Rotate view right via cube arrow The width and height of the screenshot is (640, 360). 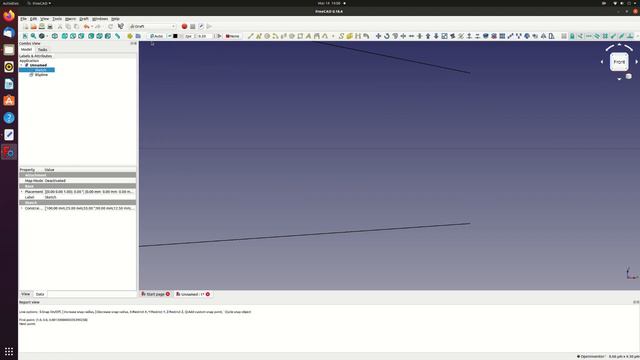point(636,62)
